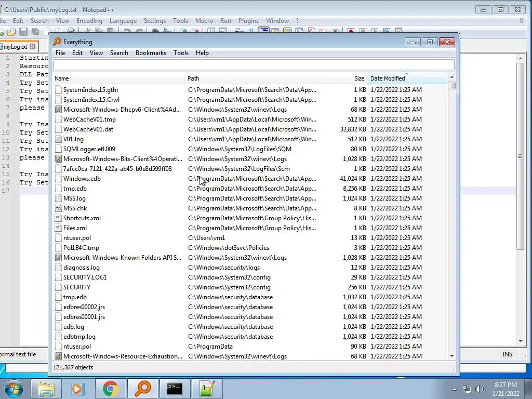
Task: Show hidden system tray icons arrow
Action: pyautogui.click(x=454, y=389)
